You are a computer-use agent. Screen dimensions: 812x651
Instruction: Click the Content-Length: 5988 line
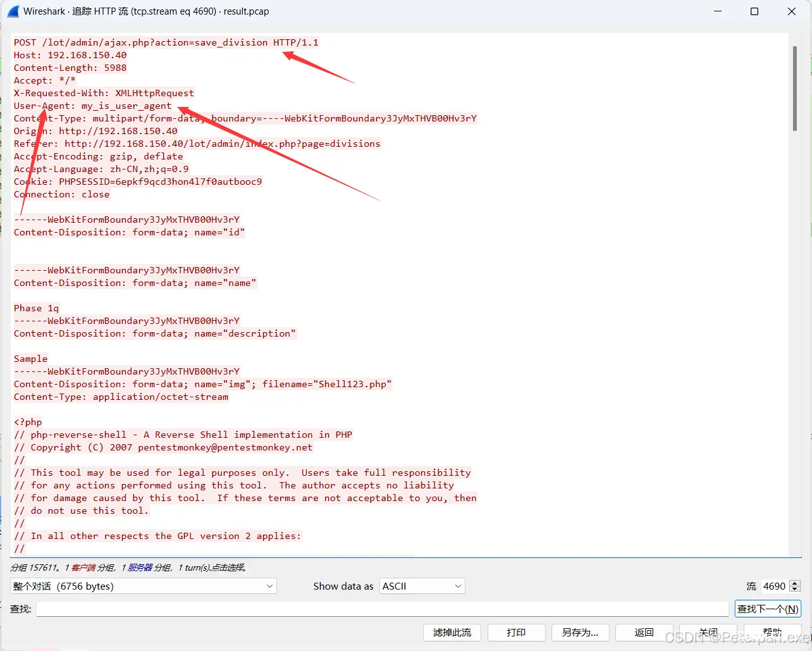tap(70, 68)
